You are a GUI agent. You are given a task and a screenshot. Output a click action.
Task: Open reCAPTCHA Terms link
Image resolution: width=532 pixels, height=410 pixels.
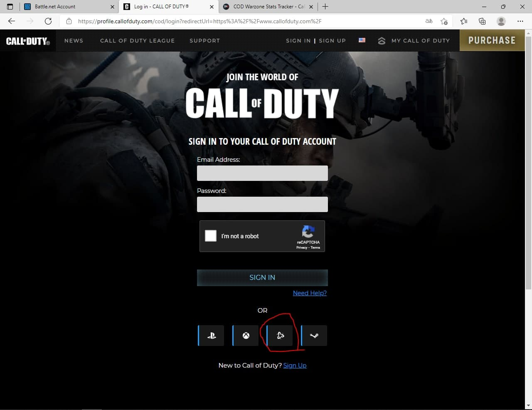315,247
